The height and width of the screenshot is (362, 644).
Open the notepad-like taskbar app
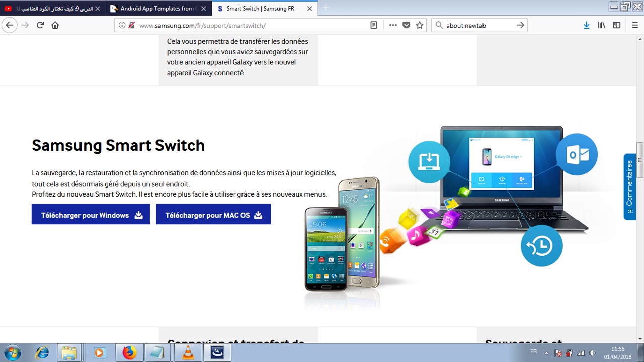pos(158,353)
